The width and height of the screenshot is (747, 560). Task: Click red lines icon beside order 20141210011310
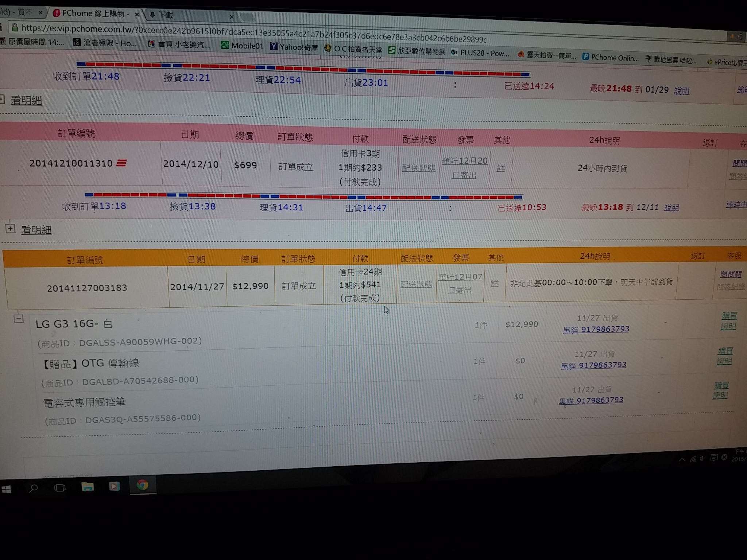(x=121, y=163)
